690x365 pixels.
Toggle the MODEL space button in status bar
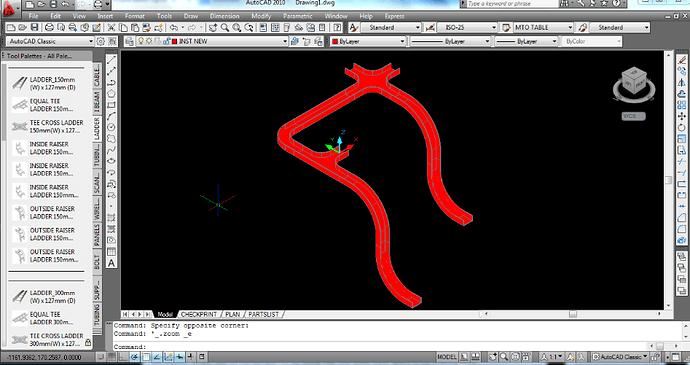click(447, 357)
